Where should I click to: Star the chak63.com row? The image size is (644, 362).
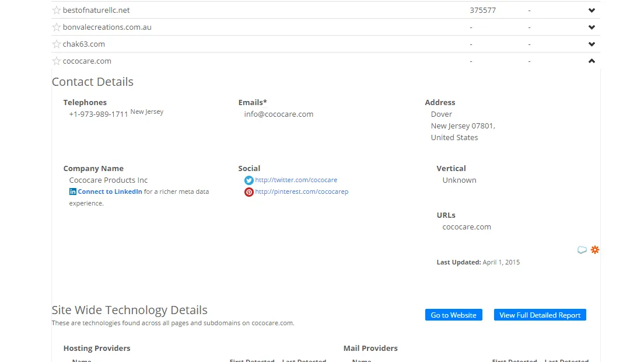click(x=57, y=44)
